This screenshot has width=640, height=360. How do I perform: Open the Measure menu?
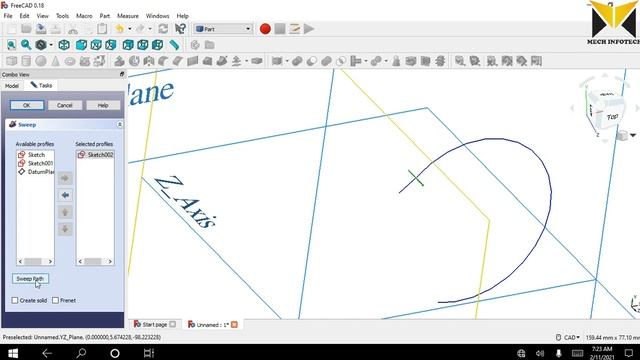(x=128, y=16)
